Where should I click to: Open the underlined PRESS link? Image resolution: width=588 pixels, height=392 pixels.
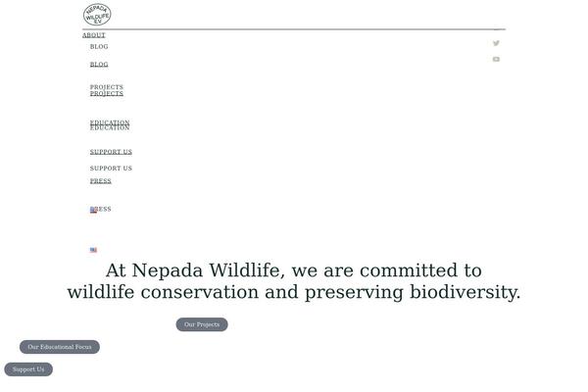pyautogui.click(x=101, y=181)
